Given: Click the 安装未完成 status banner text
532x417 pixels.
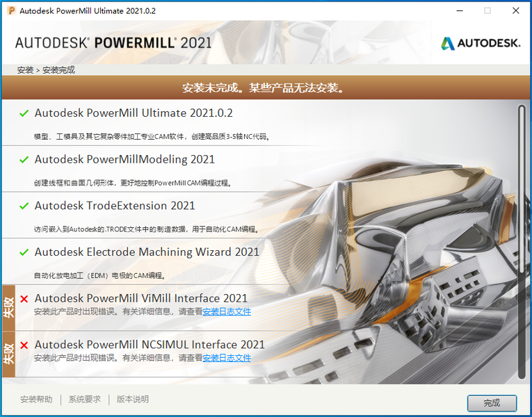Looking at the screenshot, I should (x=264, y=88).
